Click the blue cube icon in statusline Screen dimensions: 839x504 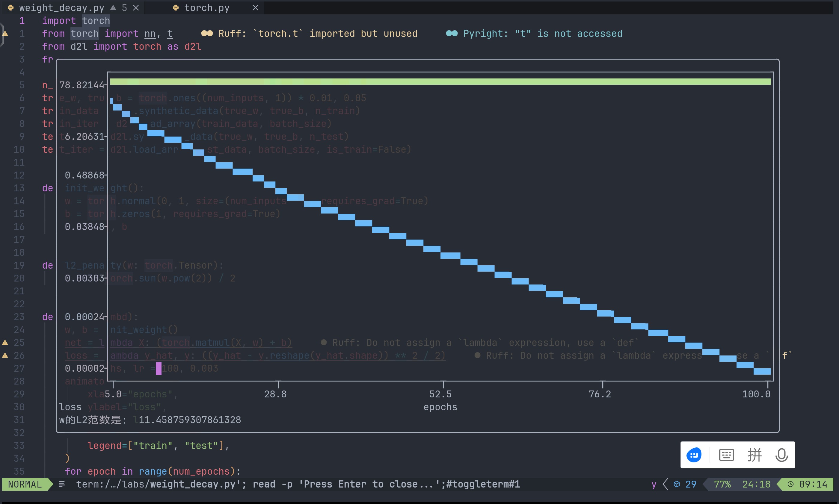pyautogui.click(x=677, y=484)
